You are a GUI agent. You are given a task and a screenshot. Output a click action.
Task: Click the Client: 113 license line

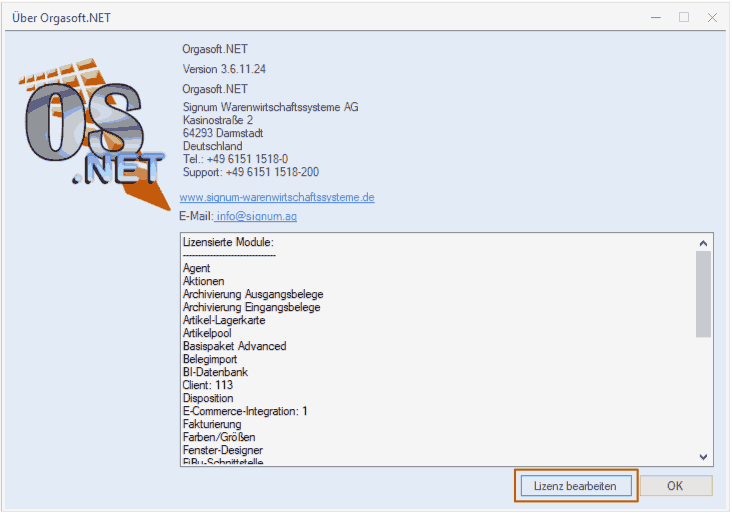coord(208,385)
